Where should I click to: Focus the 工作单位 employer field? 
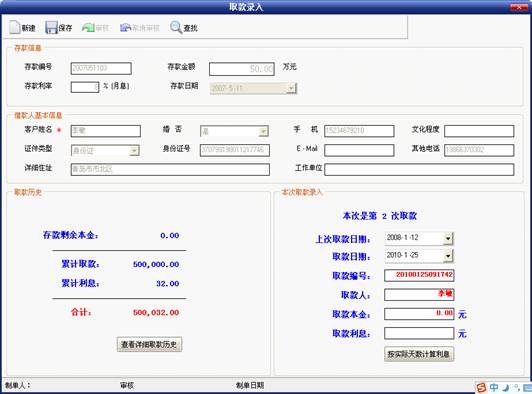419,169
